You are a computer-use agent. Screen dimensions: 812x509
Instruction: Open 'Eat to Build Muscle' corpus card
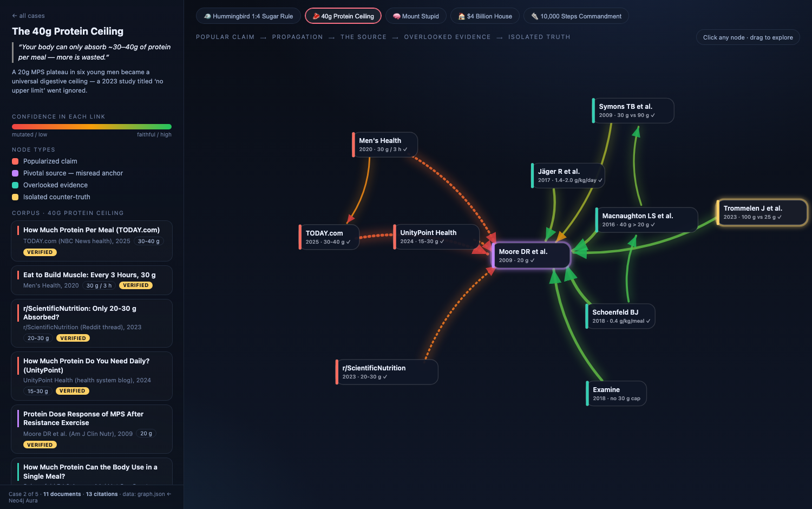tap(91, 280)
